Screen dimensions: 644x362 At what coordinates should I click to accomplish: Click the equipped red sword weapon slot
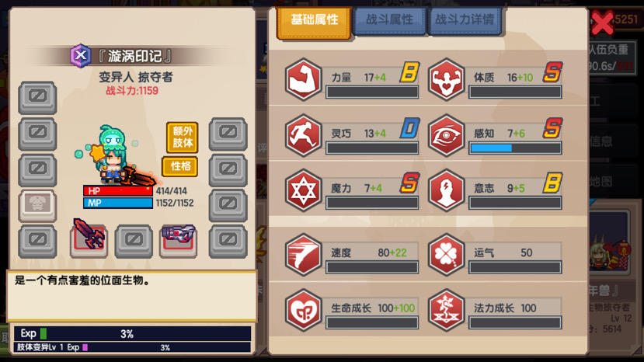[x=89, y=238]
